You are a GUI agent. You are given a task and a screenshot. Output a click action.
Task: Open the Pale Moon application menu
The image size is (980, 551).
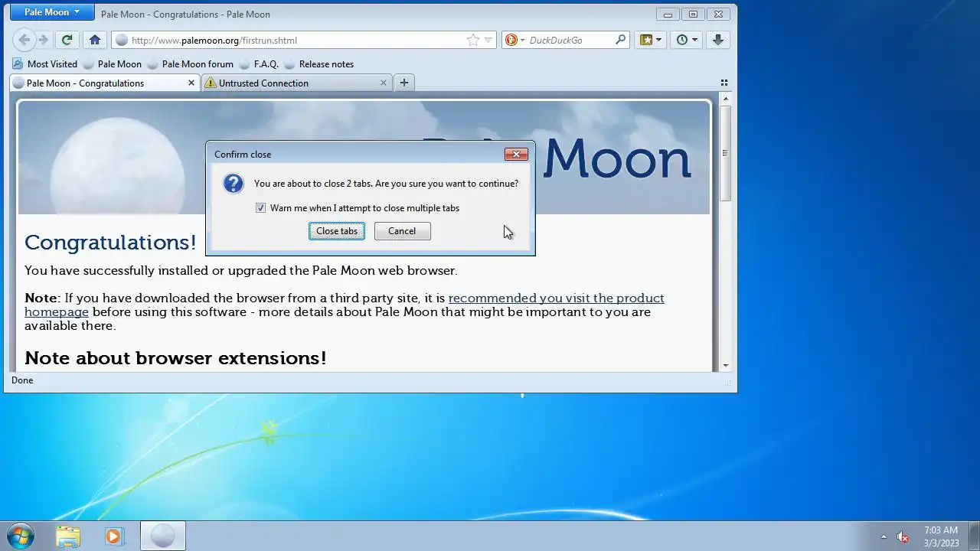(52, 12)
